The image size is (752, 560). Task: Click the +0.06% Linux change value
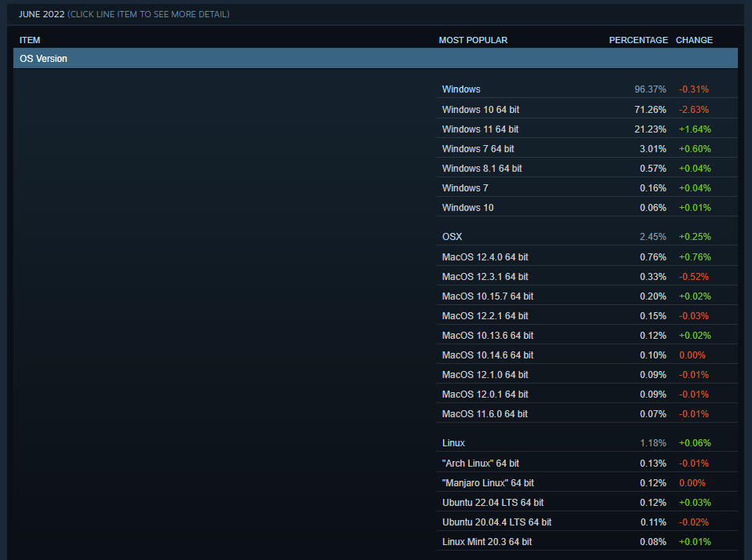pyautogui.click(x=695, y=443)
